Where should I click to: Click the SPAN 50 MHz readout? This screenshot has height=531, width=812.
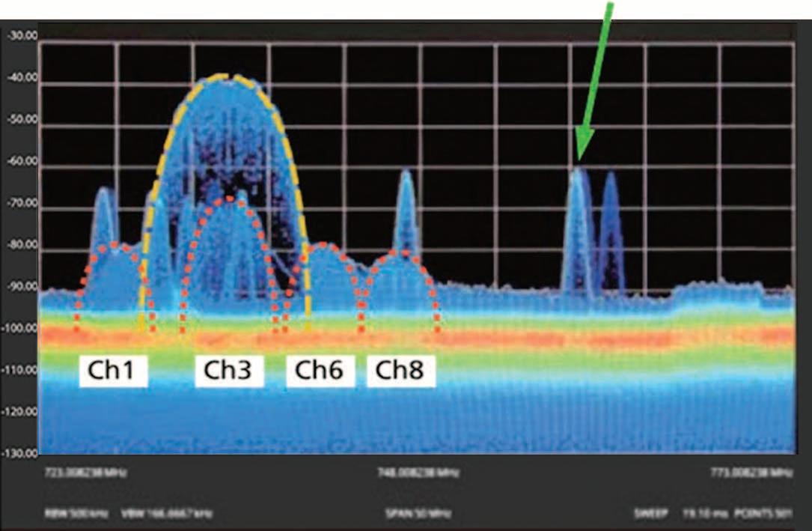[418, 513]
